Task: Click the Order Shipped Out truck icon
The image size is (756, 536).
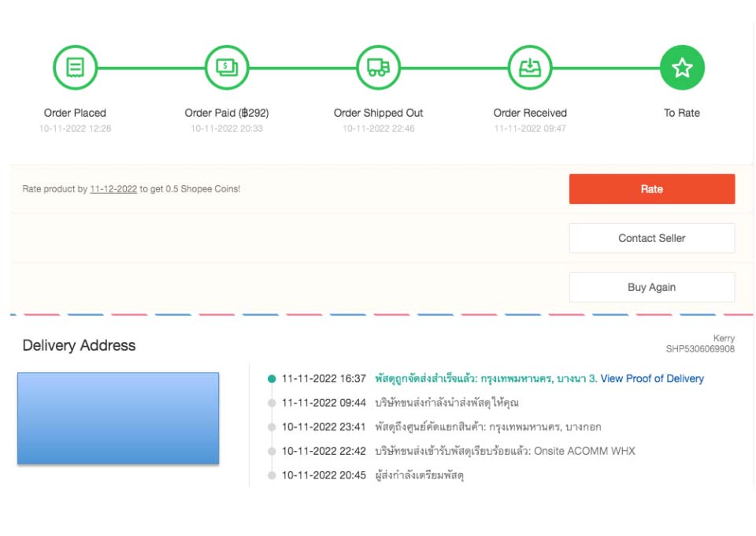Action: pyautogui.click(x=379, y=68)
